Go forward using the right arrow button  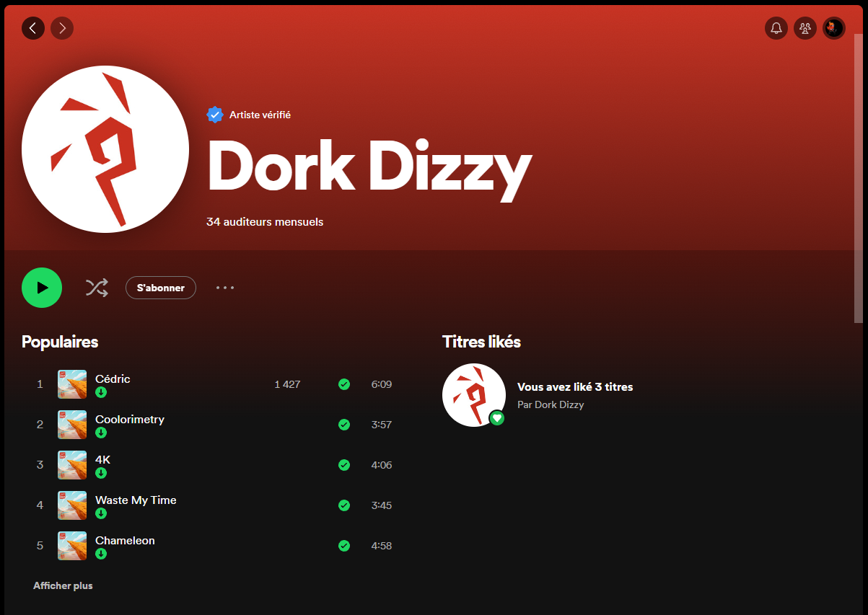click(62, 28)
